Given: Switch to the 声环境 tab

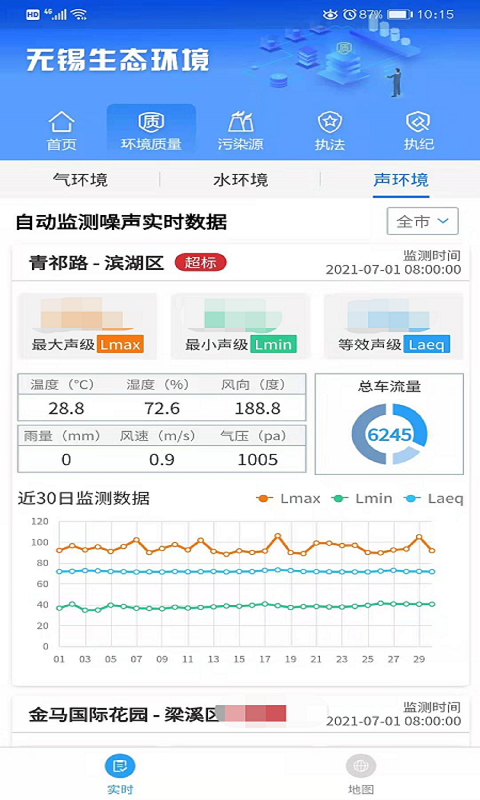Looking at the screenshot, I should coord(401,180).
